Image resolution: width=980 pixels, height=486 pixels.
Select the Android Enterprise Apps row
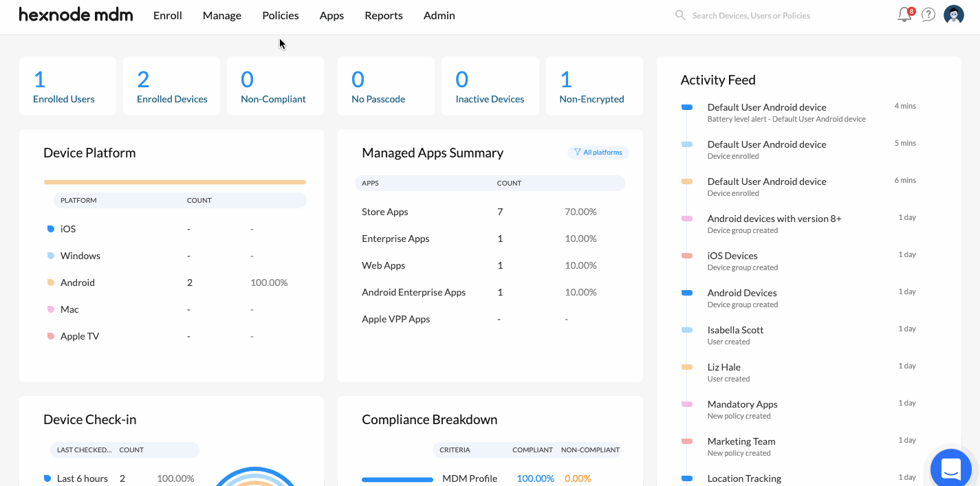click(490, 292)
